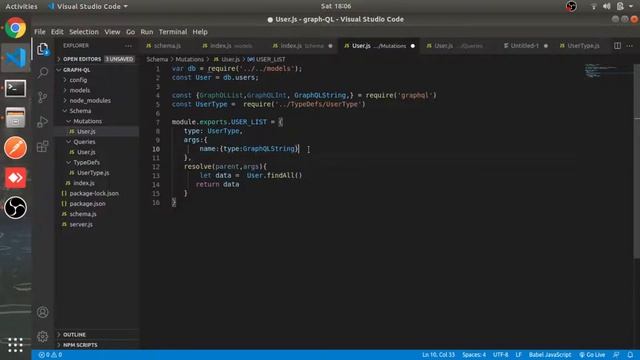
Task: Open Activities overview
Action: tap(21, 6)
